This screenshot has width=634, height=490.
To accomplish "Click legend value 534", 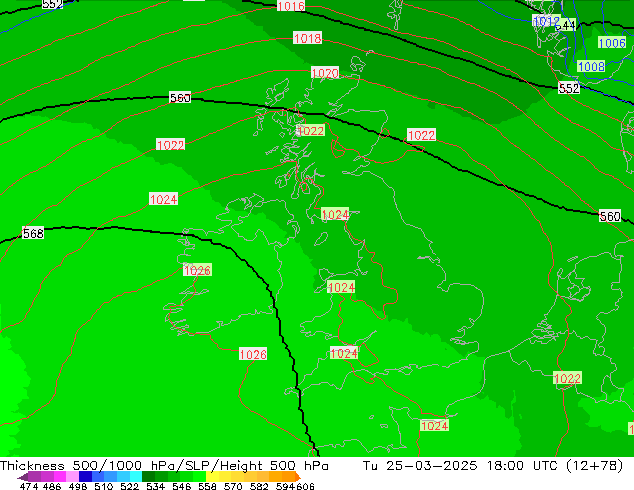I will (156, 486).
